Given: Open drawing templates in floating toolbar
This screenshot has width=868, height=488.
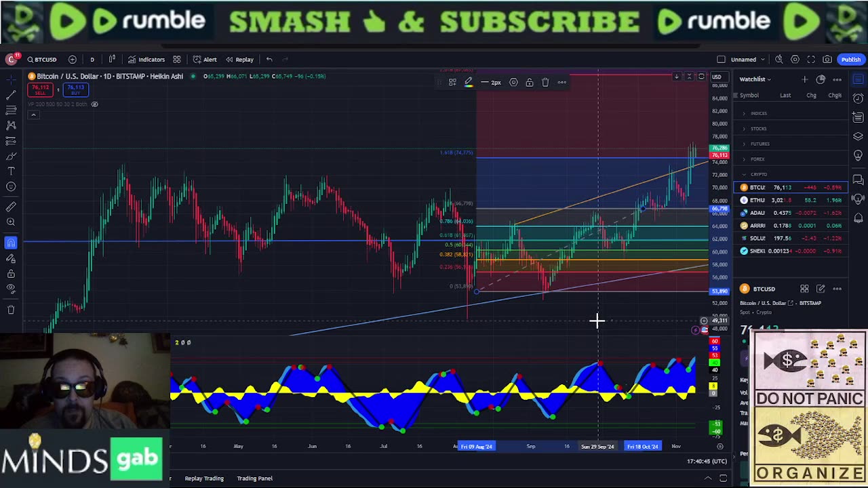Looking at the screenshot, I should click(452, 83).
